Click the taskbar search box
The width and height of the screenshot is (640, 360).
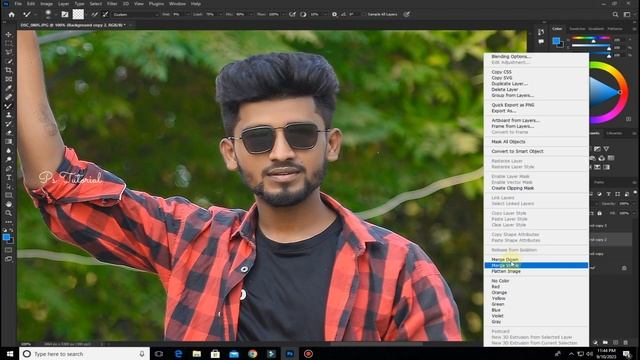point(84,354)
